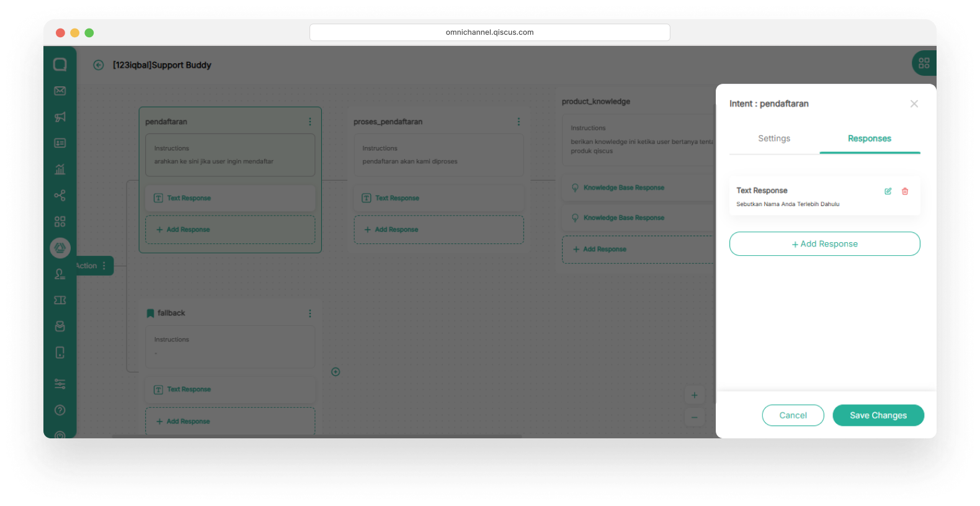Close the Intent pendaftaran panel
This screenshot has height=506, width=980.
point(914,104)
